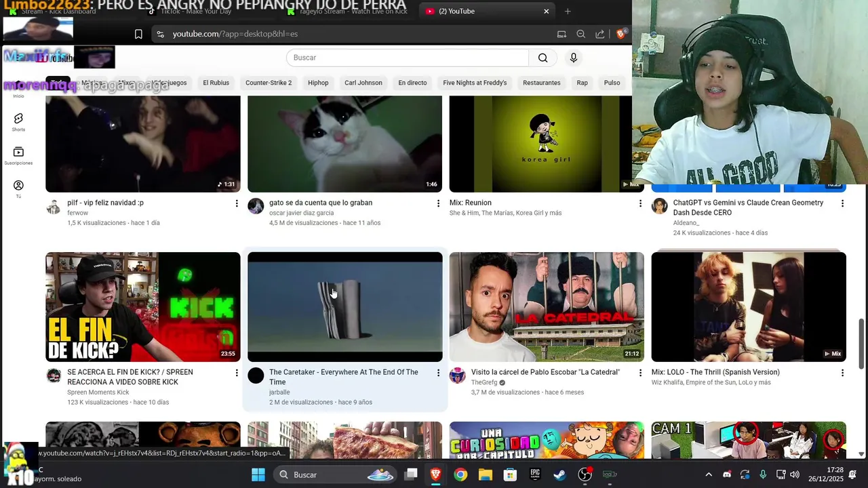The height and width of the screenshot is (488, 868).
Task: Click the browser address bar URL
Action: 235,34
